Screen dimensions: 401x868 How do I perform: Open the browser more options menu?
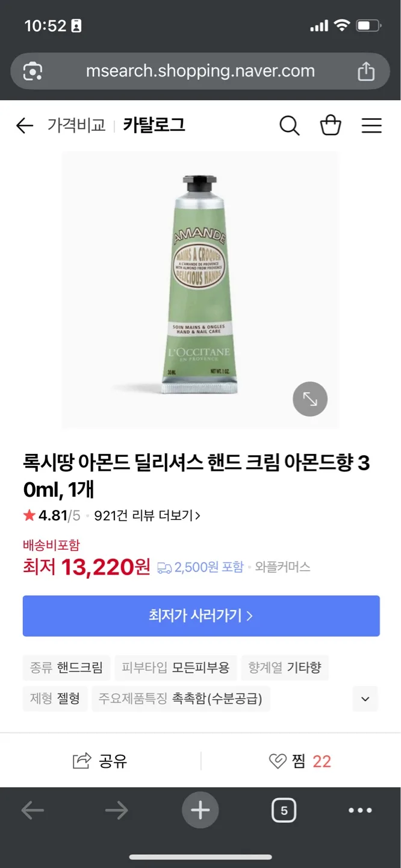click(x=360, y=810)
